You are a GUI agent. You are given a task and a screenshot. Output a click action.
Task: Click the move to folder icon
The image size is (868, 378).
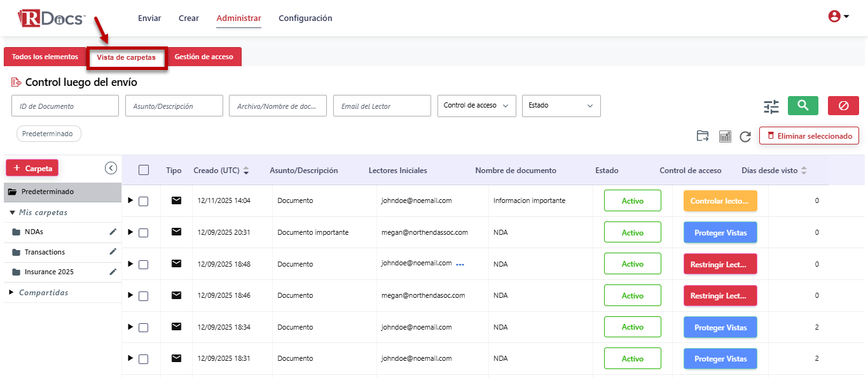[x=702, y=136]
